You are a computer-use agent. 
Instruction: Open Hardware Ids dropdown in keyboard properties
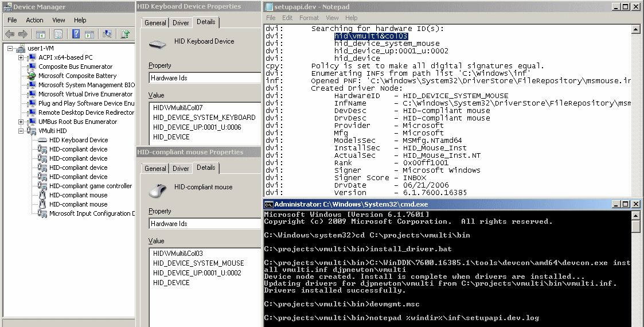tap(205, 77)
